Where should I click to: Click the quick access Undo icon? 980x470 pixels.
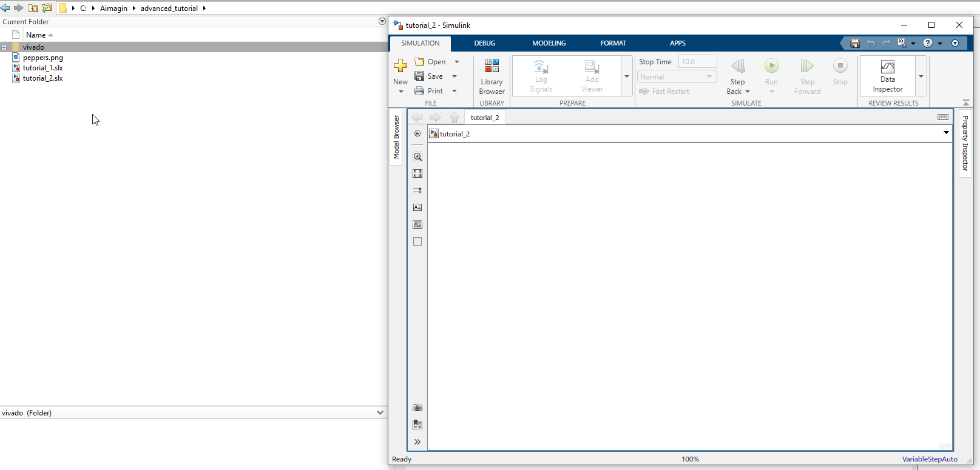pos(871,43)
